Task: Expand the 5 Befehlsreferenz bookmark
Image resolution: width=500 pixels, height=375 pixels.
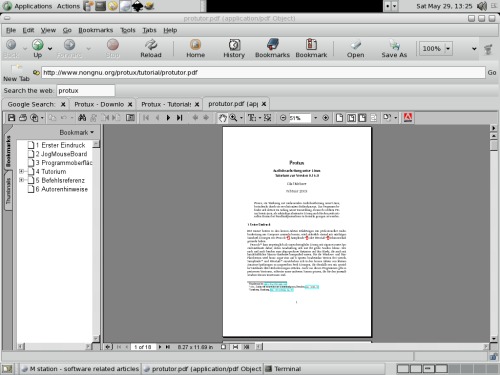Action: point(21,180)
